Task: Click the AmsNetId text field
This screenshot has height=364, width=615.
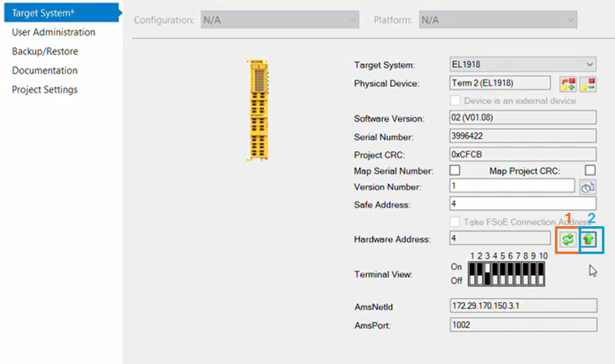Action: click(523, 306)
